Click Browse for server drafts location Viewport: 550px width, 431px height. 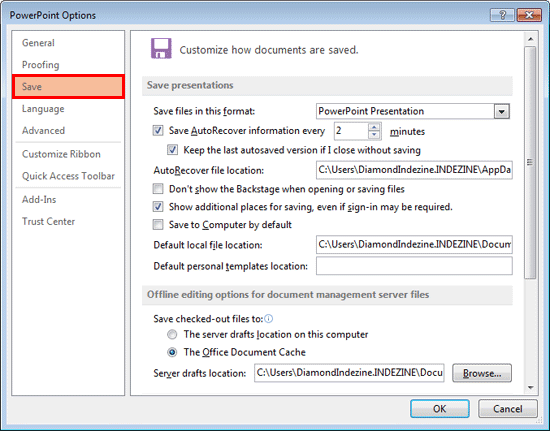click(482, 373)
